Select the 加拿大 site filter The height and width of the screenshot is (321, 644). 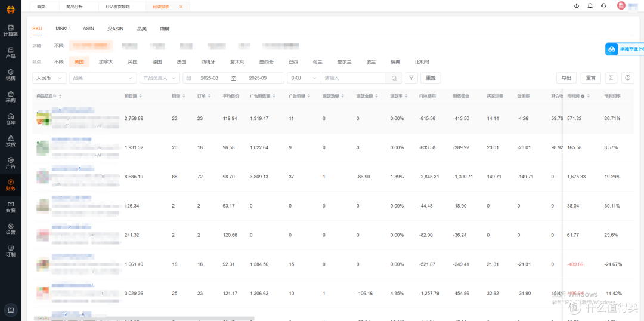click(x=106, y=61)
